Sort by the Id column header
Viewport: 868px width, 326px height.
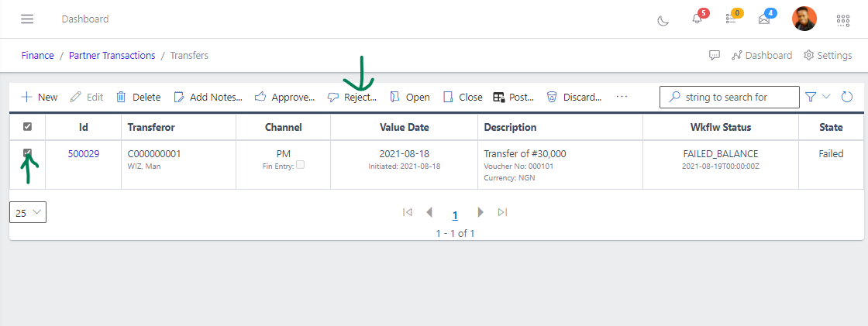(x=84, y=127)
